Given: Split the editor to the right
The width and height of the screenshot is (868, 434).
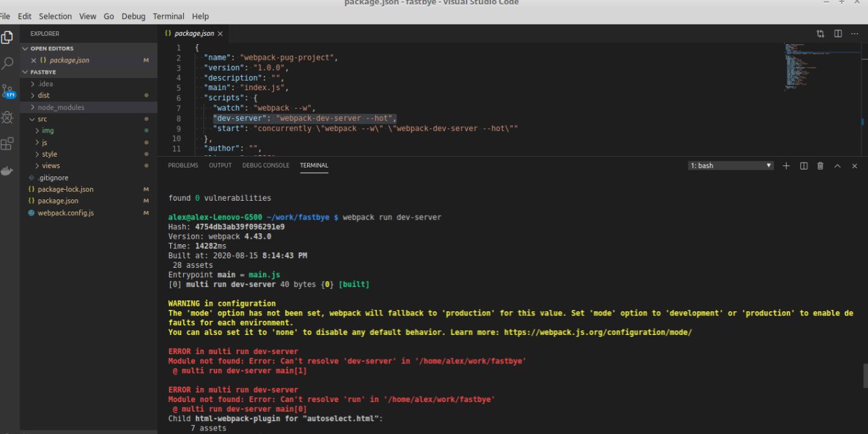Looking at the screenshot, I should point(838,33).
